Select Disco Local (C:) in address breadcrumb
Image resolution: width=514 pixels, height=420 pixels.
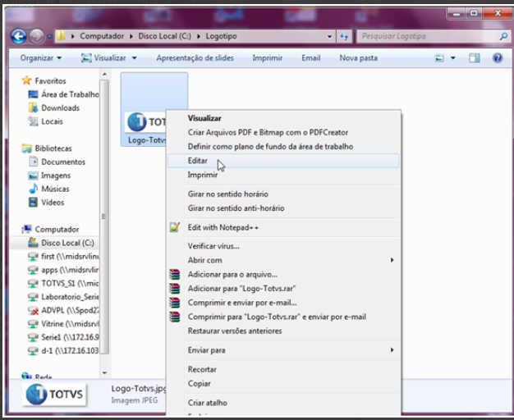coord(164,36)
